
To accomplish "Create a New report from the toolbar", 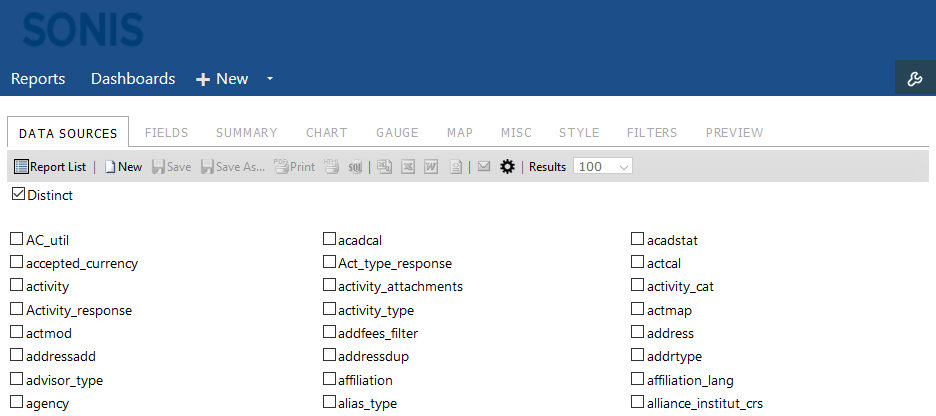I will click(x=123, y=167).
